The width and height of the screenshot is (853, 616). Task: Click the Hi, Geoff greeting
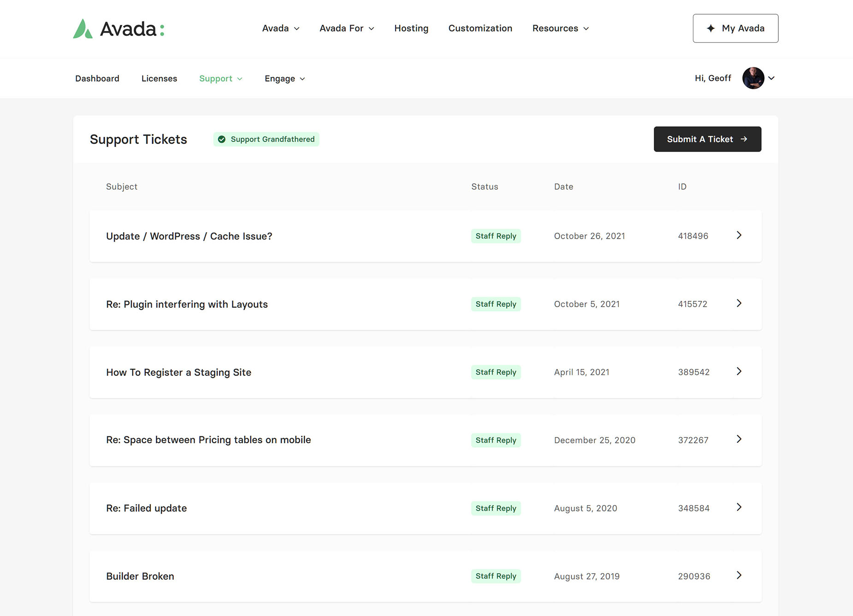713,78
